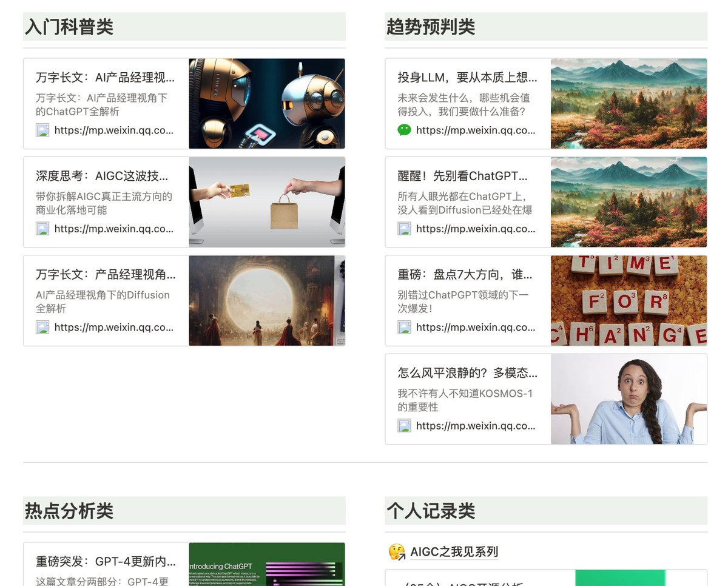Click Introducing ChatGPT thumbnail
The height and width of the screenshot is (586, 728).
267,564
